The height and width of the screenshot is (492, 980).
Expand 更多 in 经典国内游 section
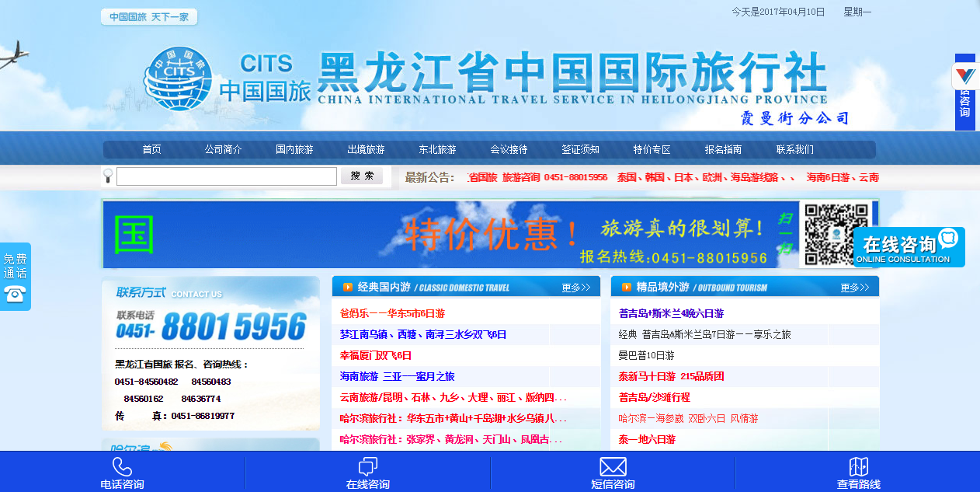[x=575, y=288]
